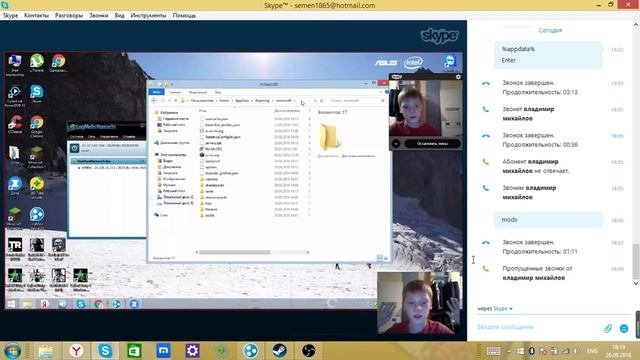Viewport: 640px width, 360px height.
Task: Click the missed call icon beside 'Абонент владимир михайлов не отвечает'
Action: click(x=486, y=162)
